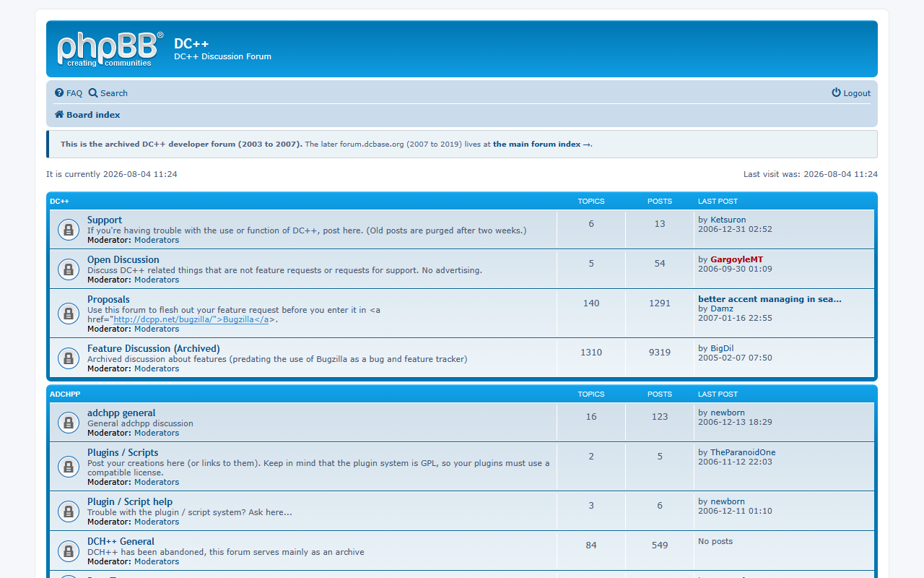Open Feature Discussion (Archived) forum
The image size is (924, 578).
[154, 349]
